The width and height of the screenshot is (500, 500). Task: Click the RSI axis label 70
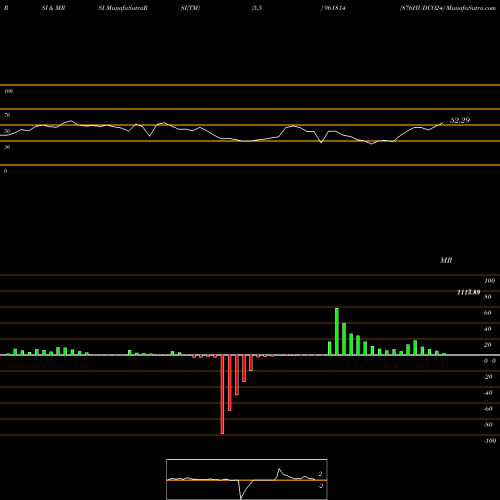7,115
